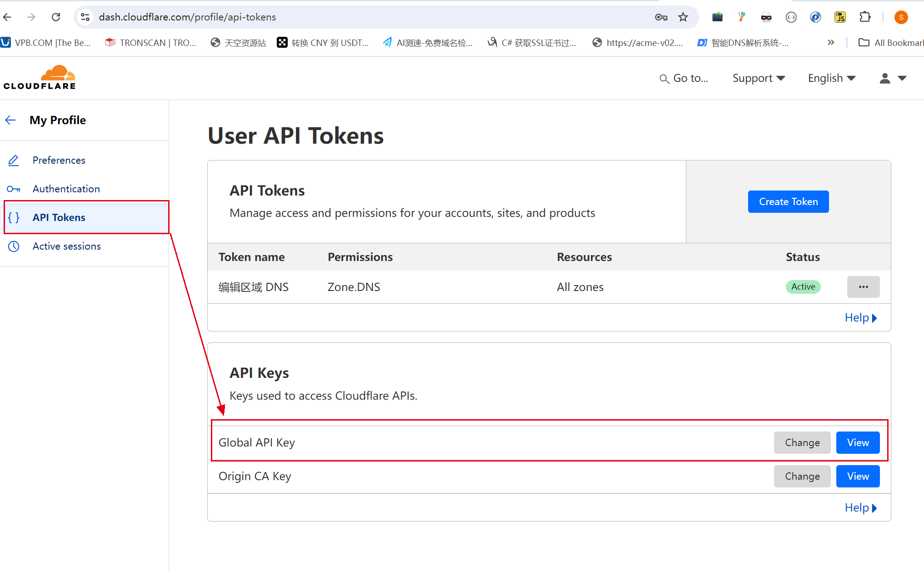Click the Cloudflare logo
The height and width of the screenshot is (572, 924).
click(x=40, y=76)
